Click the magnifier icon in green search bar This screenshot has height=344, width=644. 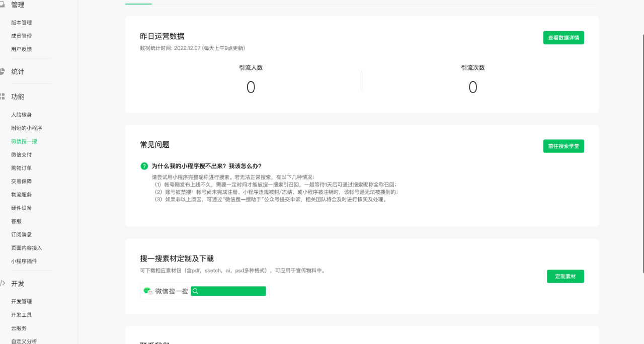(x=196, y=291)
